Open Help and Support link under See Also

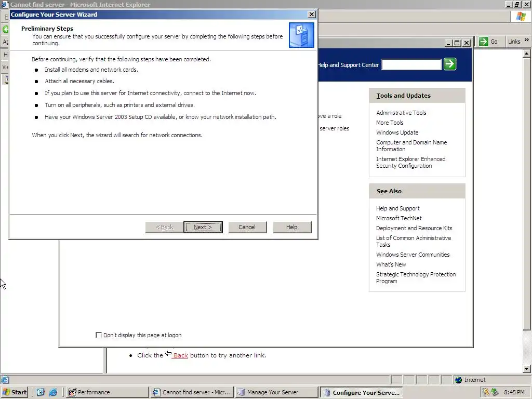click(x=397, y=208)
